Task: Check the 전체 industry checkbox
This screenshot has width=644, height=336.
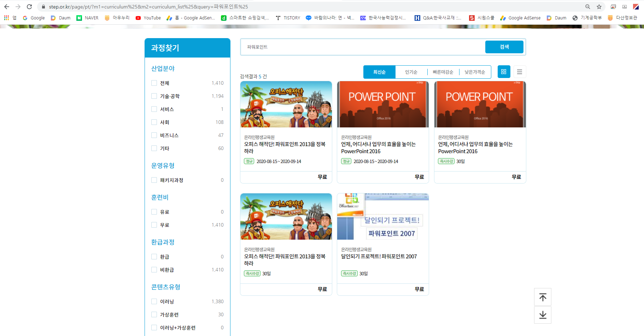Action: click(x=154, y=83)
